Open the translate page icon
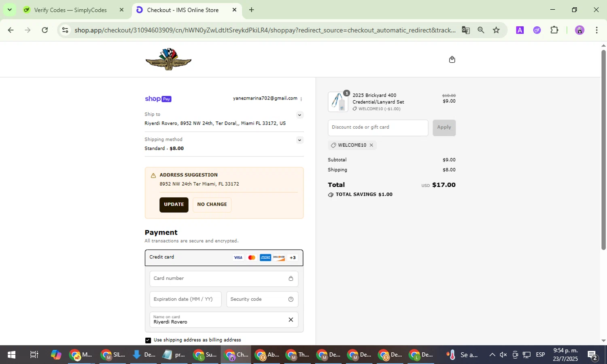Screen dimensions: 607x364 pyautogui.click(x=466, y=30)
